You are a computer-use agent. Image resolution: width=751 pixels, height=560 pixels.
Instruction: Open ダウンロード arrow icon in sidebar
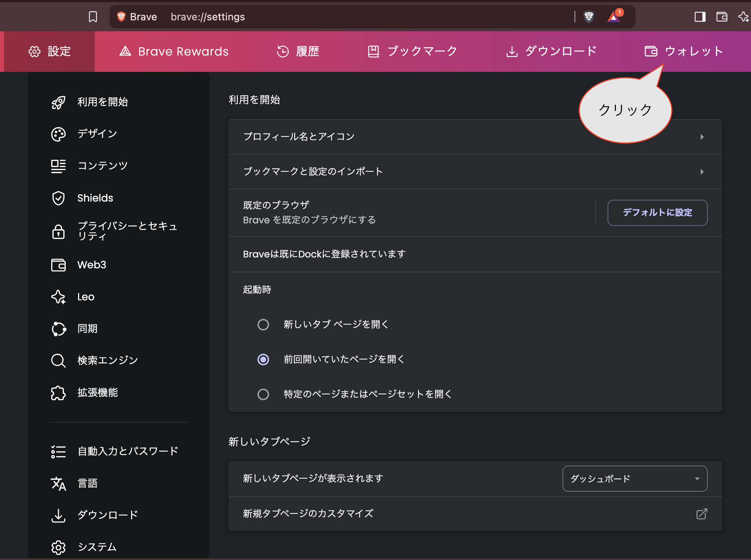click(58, 515)
